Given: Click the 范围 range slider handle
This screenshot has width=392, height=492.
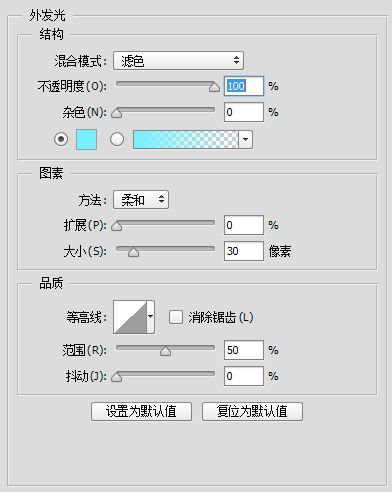Looking at the screenshot, I should 165,351.
